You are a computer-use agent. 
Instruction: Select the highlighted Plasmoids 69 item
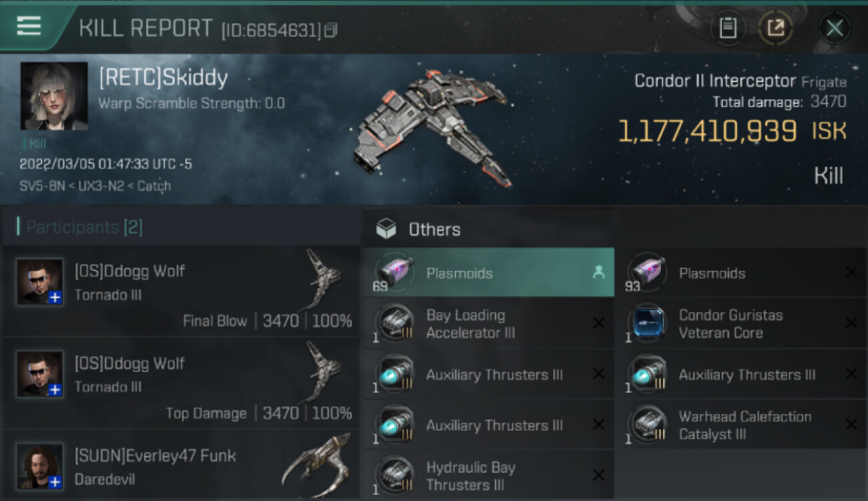coord(489,273)
